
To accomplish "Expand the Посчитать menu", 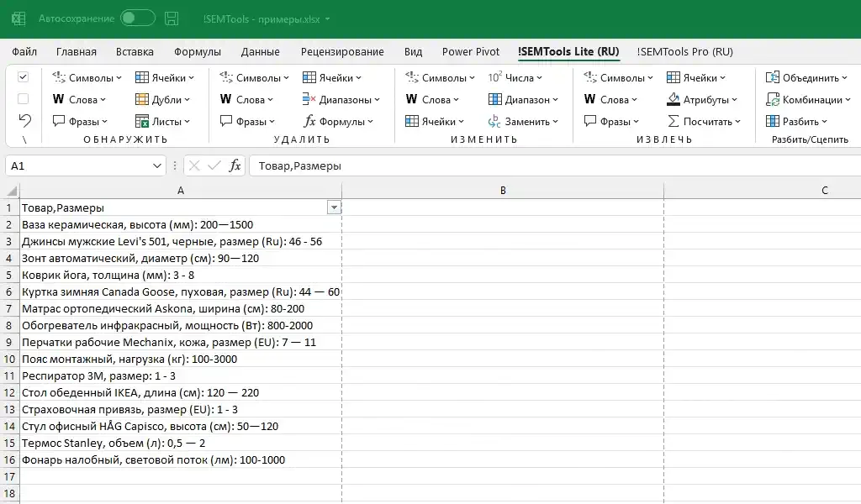I will (704, 121).
